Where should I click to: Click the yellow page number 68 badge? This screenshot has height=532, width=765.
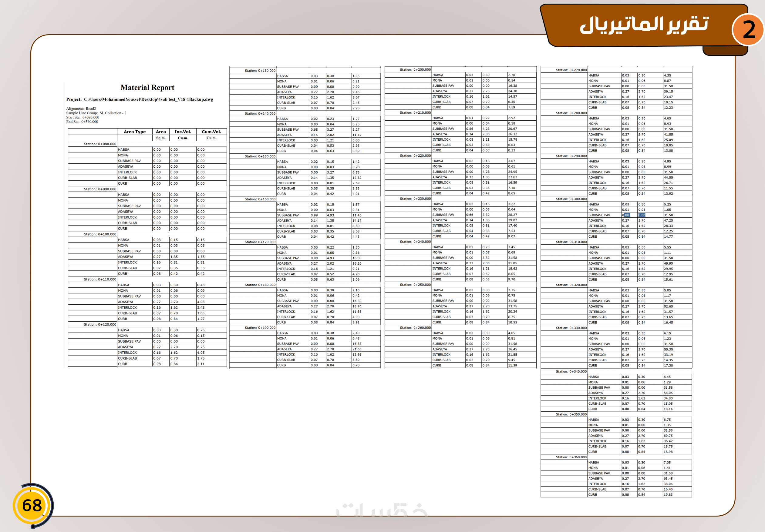click(x=32, y=505)
